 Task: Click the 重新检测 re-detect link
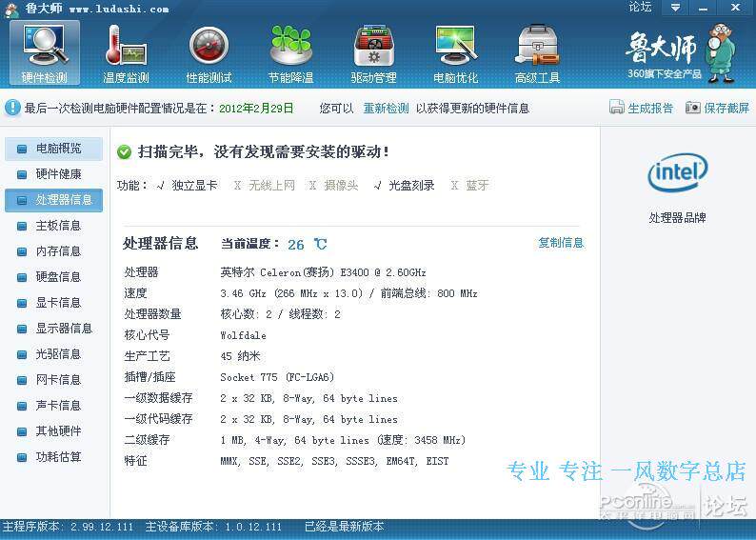pyautogui.click(x=386, y=108)
